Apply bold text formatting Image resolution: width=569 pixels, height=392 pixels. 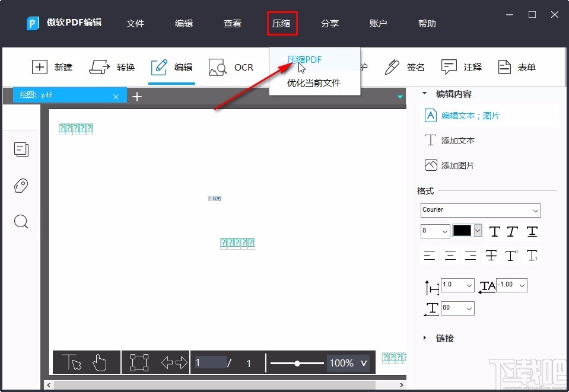tap(494, 231)
